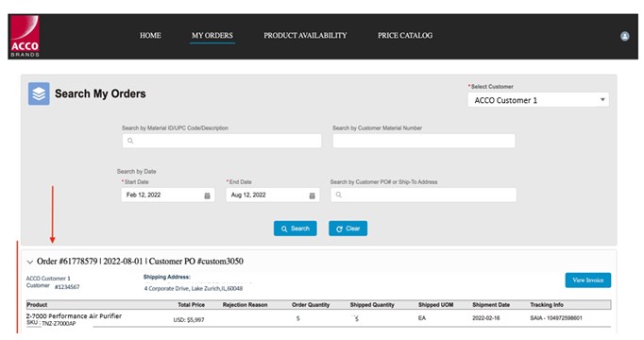Screen dimensions: 644x340
Task: Collapse the Order #61778579 section chevron
Action: 29,262
